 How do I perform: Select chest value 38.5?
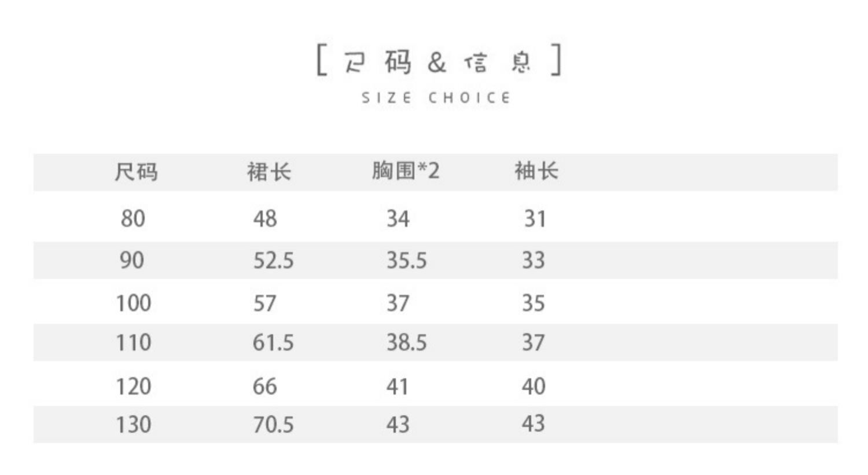(406, 343)
